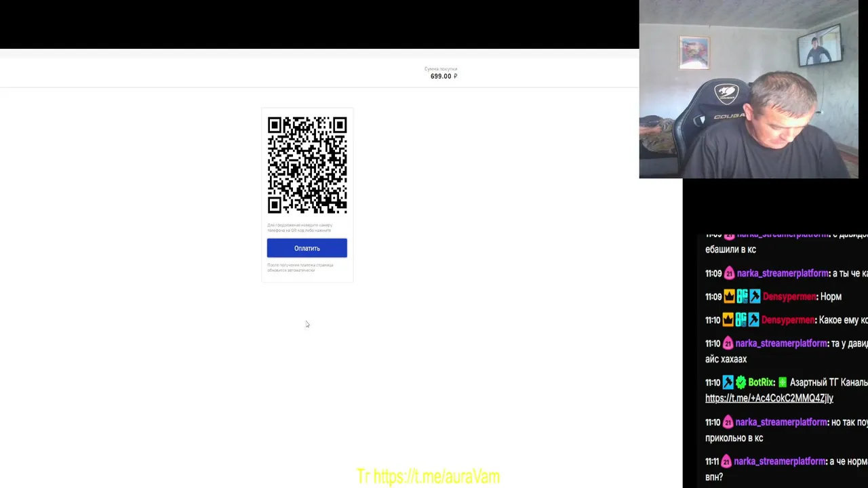The image size is (868, 488).
Task: Click the 699.00 ₽ purchase amount
Action: (443, 77)
